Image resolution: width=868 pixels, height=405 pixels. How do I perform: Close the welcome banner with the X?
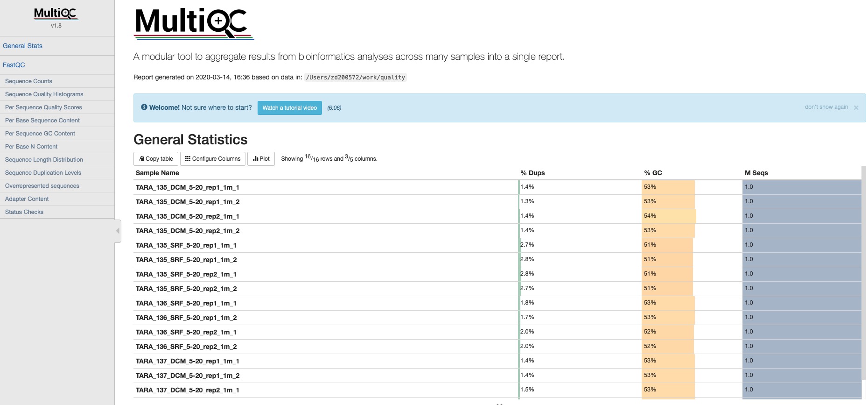tap(856, 108)
